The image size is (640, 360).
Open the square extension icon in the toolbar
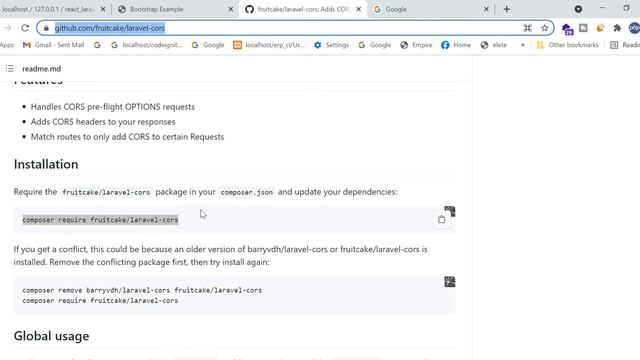tap(583, 28)
